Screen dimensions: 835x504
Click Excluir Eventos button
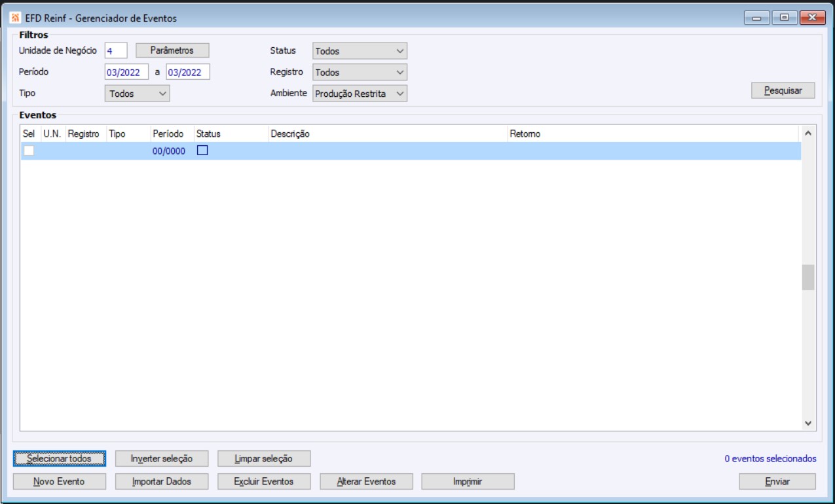263,482
